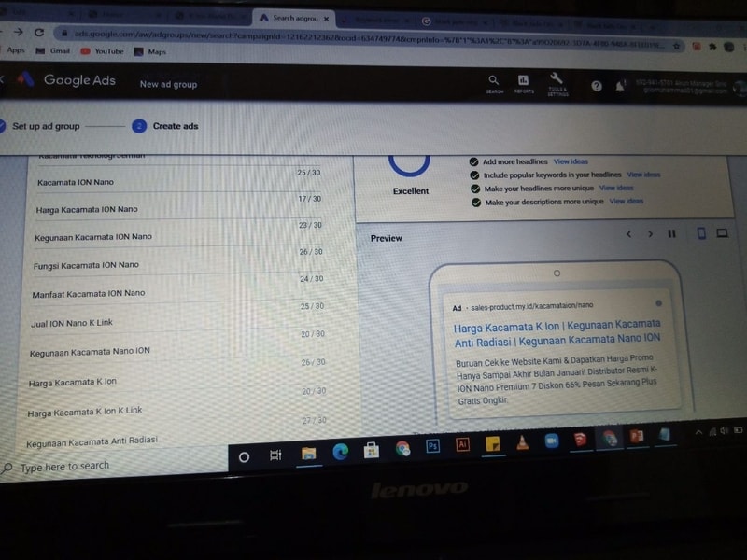Open YouTube bookmark in bookmarks bar
Image resolution: width=747 pixels, height=560 pixels.
point(108,51)
